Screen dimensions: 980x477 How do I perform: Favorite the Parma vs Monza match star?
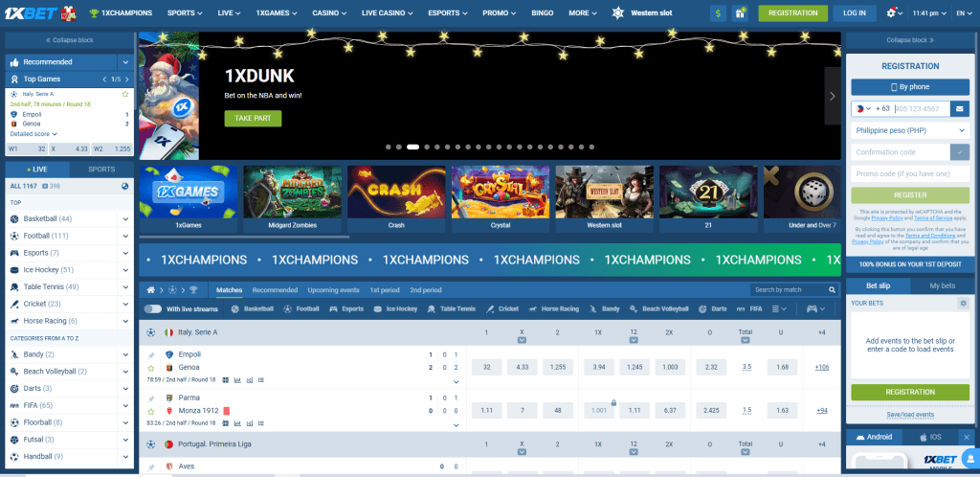coord(150,411)
